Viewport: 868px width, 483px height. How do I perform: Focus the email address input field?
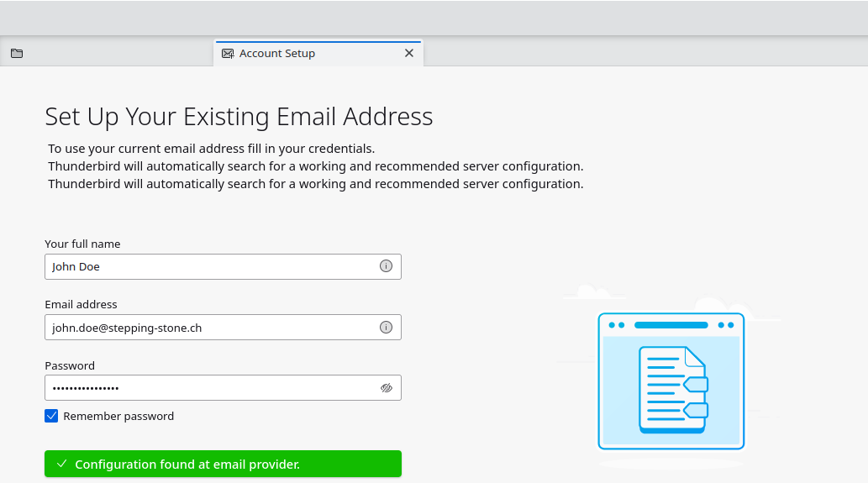(x=210, y=328)
